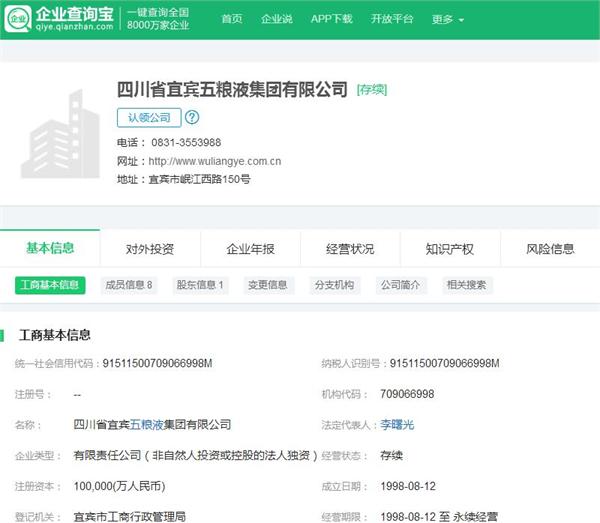Click the 一键查询全国8000万家企业 slogan
The width and height of the screenshot is (600, 523).
point(158,19)
